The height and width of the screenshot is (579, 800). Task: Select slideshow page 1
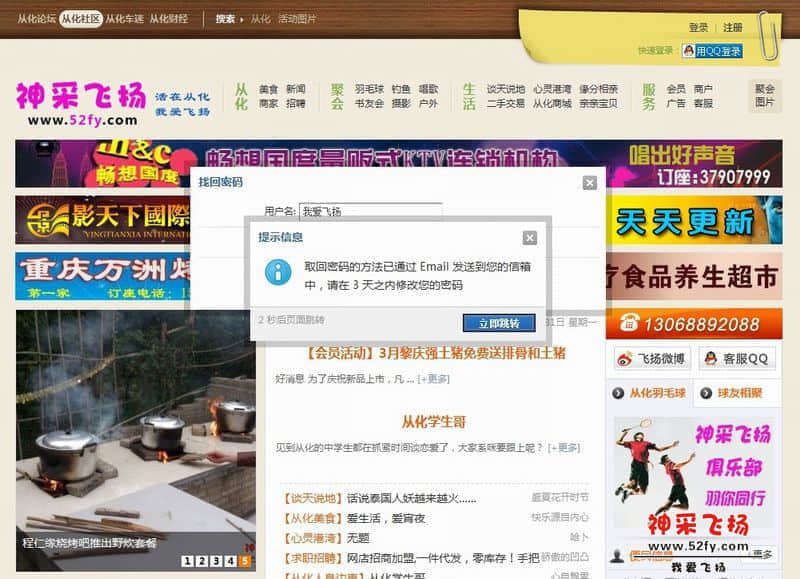click(188, 561)
